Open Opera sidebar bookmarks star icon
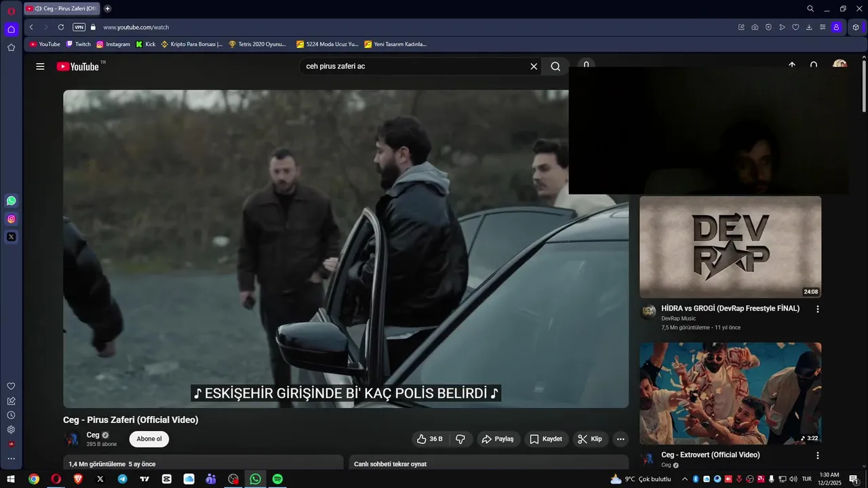The image size is (868, 488). (x=11, y=47)
